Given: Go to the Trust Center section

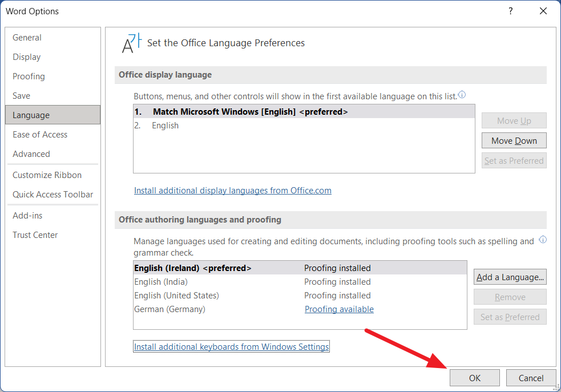Looking at the screenshot, I should (x=35, y=235).
